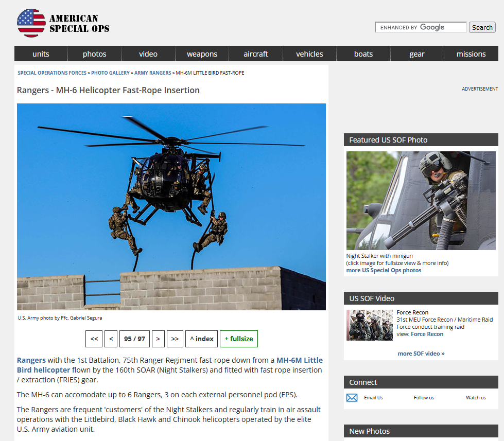Screen dimensions: 504x441
Task: Click the Night Stalker minigun featured photo
Action: pyautogui.click(x=421, y=200)
